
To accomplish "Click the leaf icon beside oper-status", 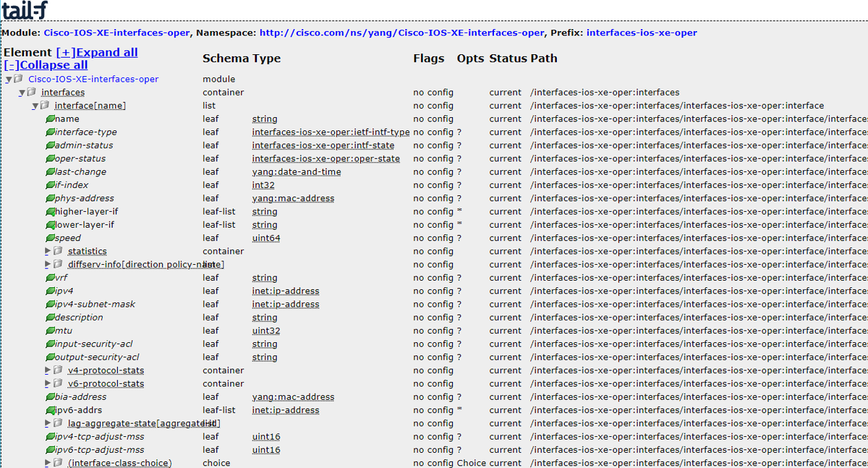I will (50, 158).
